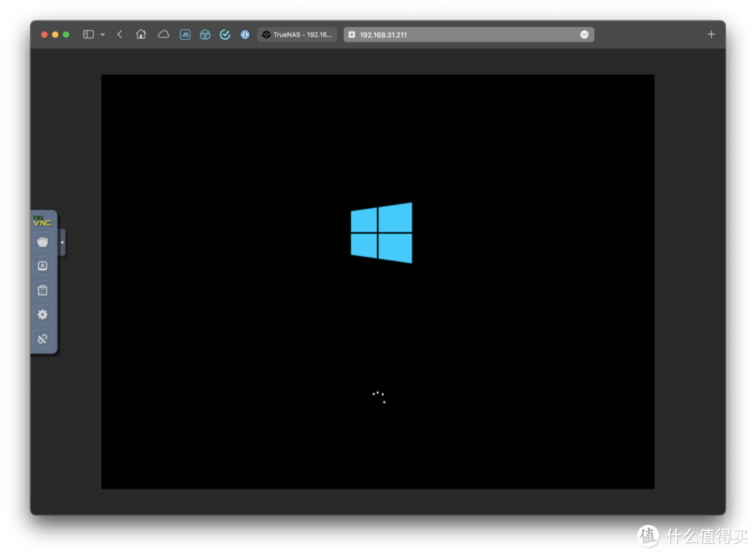Screen dimensions: 756x555
Task: Show the noVNC extra keys panel
Action: coord(43,266)
